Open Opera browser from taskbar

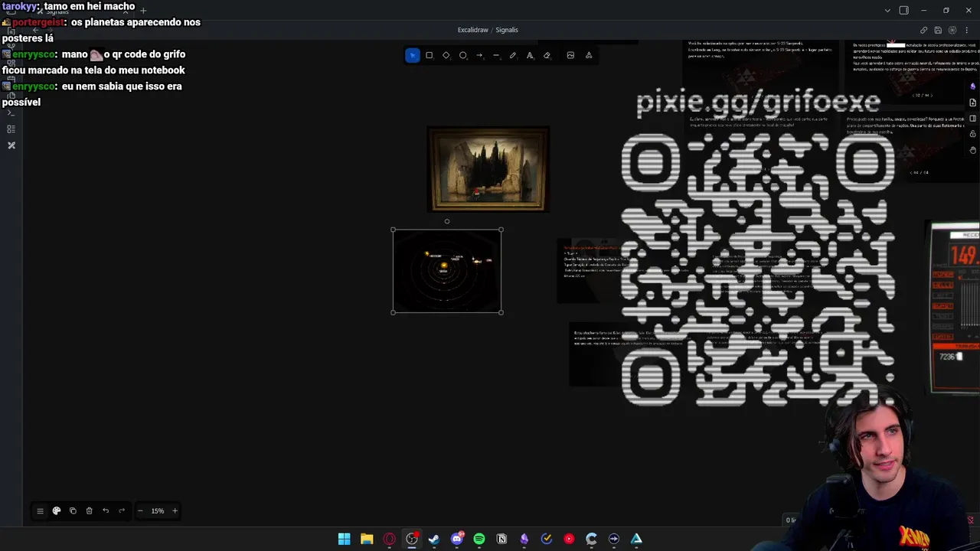389,539
